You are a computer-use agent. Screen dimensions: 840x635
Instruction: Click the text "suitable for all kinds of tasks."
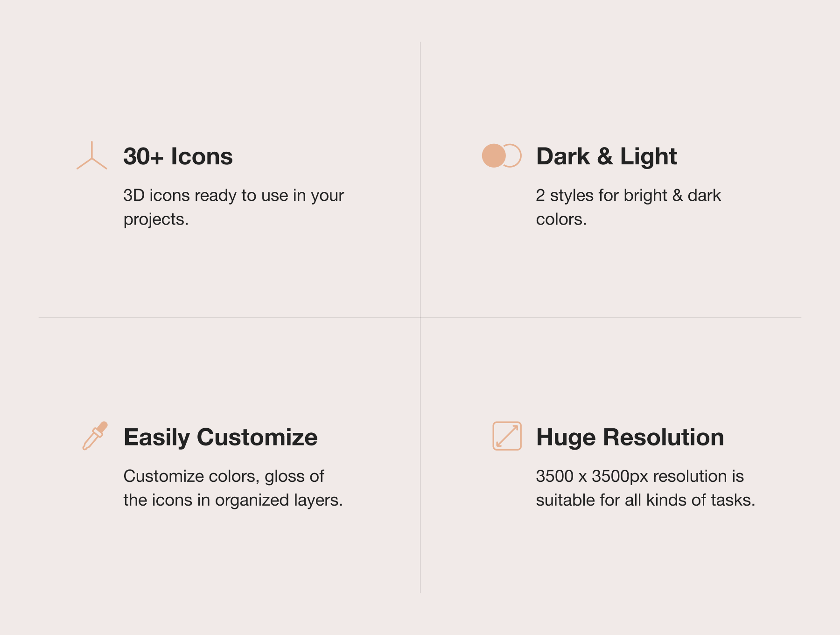645,500
